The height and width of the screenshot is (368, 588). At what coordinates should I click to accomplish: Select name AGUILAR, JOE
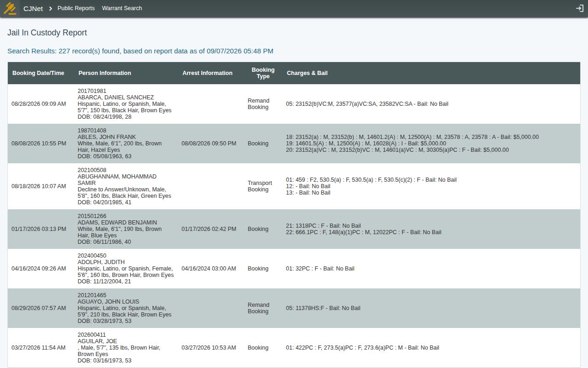(97, 341)
